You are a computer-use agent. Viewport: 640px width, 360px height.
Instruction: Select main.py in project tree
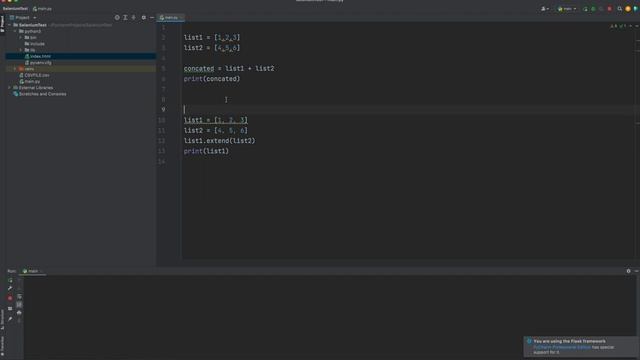pyautogui.click(x=30, y=81)
